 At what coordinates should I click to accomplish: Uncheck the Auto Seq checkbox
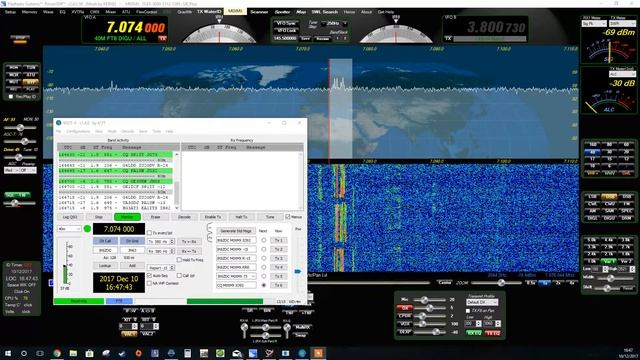point(149,276)
